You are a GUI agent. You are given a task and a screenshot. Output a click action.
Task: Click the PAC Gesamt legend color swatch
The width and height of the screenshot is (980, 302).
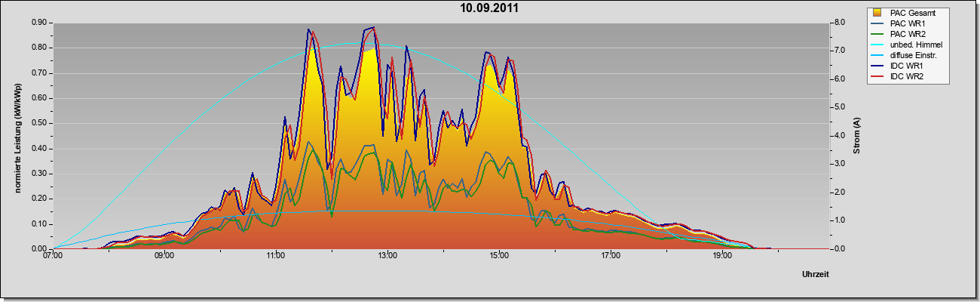[x=878, y=13]
